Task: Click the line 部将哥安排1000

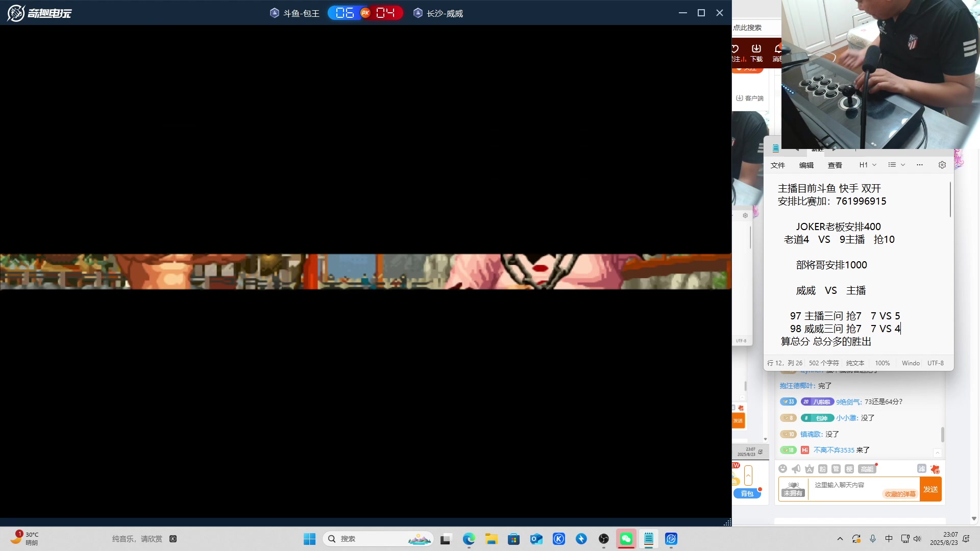Action: tap(831, 265)
